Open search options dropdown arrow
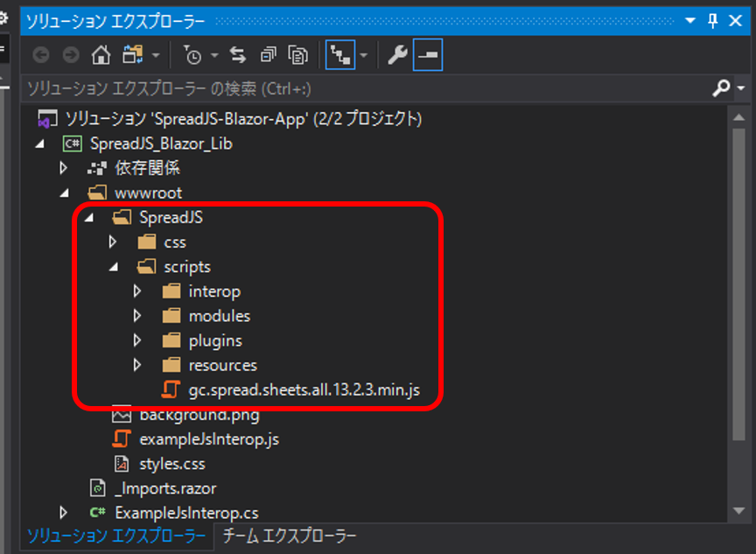This screenshot has width=756, height=554. tap(741, 88)
